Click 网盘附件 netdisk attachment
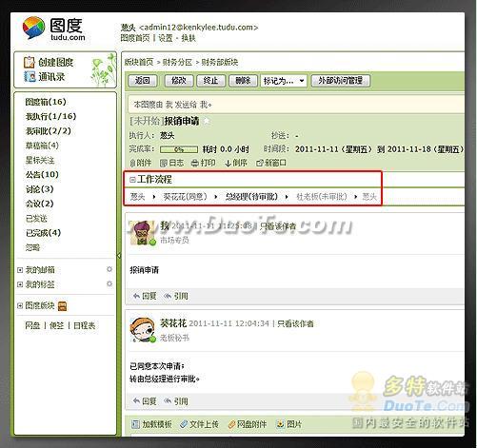The height and width of the screenshot is (448, 477). click(248, 424)
